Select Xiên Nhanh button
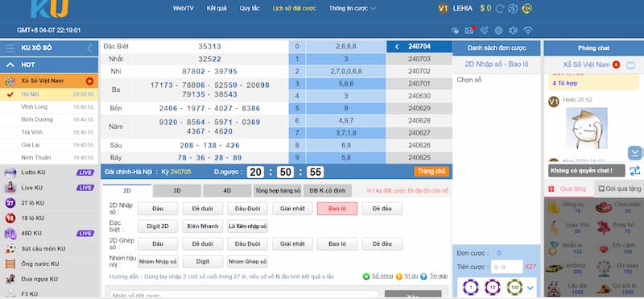This screenshot has width=644, height=299. click(x=203, y=226)
